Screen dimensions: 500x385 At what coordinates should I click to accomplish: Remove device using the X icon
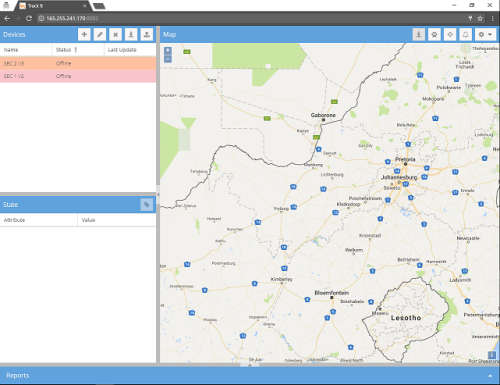tap(115, 34)
